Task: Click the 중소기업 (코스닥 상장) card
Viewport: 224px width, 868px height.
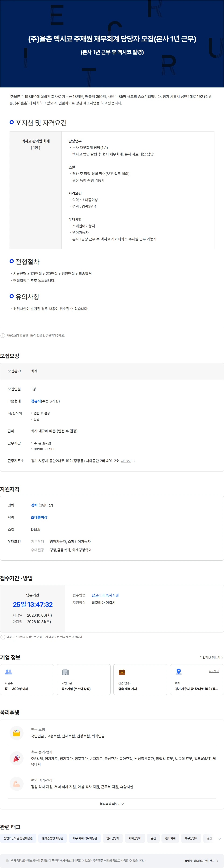Action: pos(84,679)
